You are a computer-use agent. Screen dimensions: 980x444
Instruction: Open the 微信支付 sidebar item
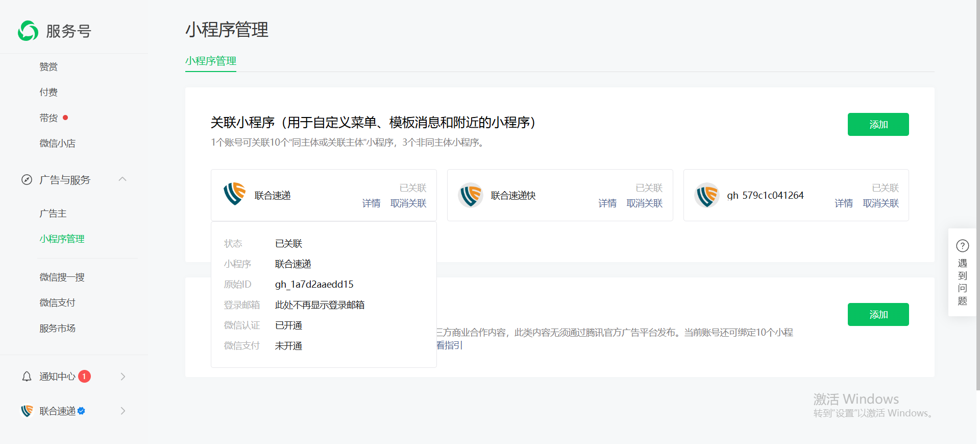click(57, 303)
